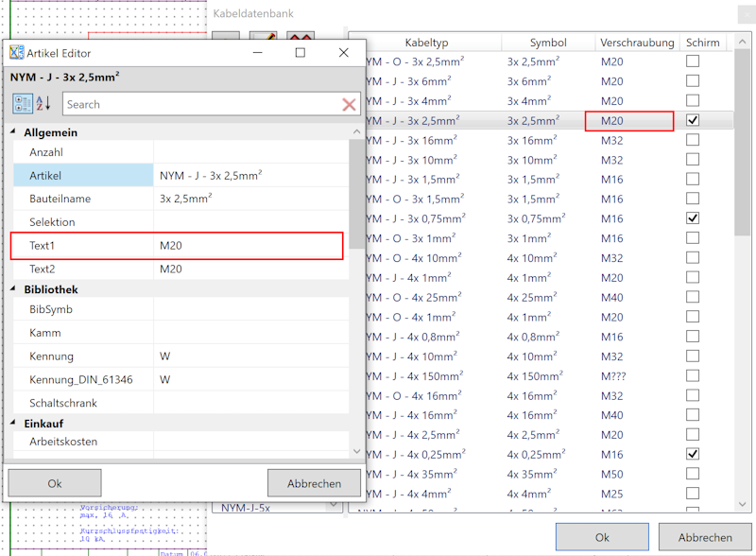Sort table by Verschraubung column header

tap(637, 43)
